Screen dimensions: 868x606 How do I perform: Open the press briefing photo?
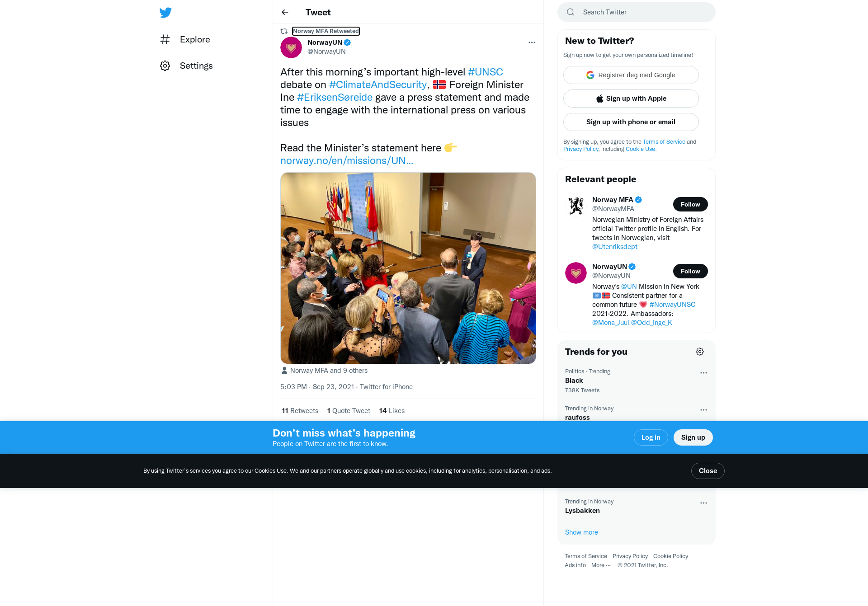pyautogui.click(x=408, y=268)
